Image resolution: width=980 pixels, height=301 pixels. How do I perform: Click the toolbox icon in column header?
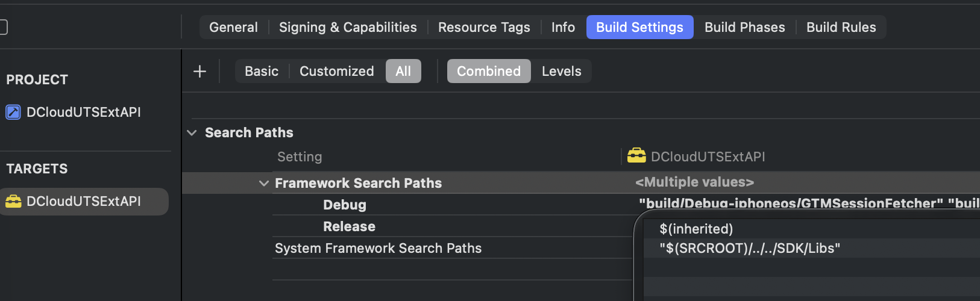(x=636, y=156)
